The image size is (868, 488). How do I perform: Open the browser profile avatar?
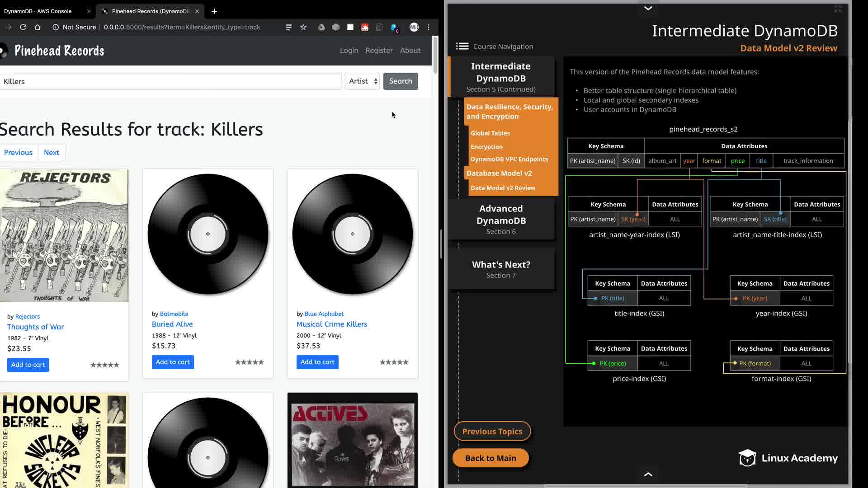click(x=414, y=27)
